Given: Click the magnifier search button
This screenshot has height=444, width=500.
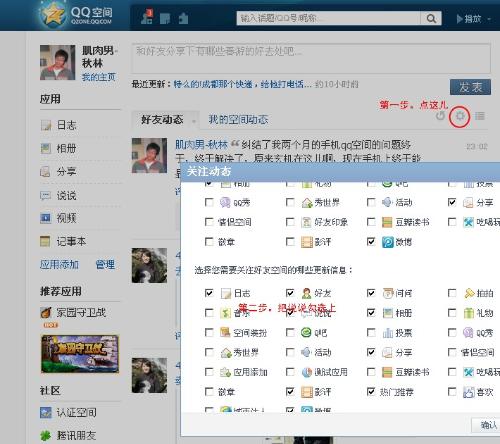Looking at the screenshot, I should 431,18.
